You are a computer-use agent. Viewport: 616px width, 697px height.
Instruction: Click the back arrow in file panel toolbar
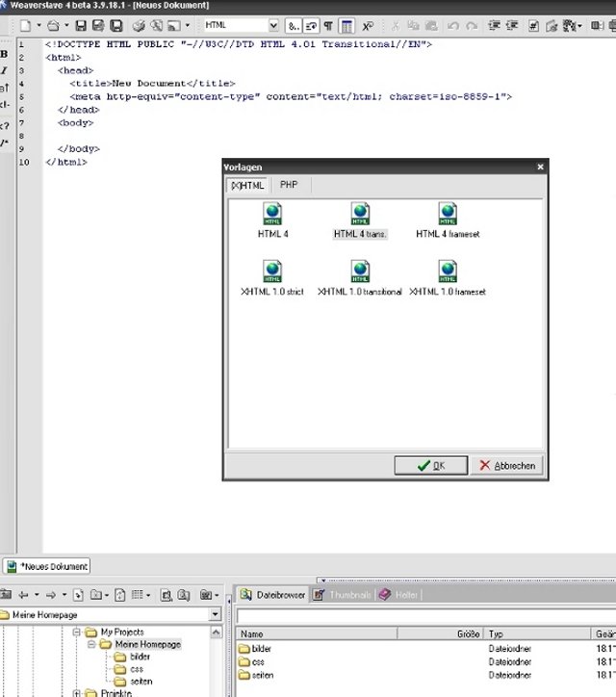tap(23, 595)
